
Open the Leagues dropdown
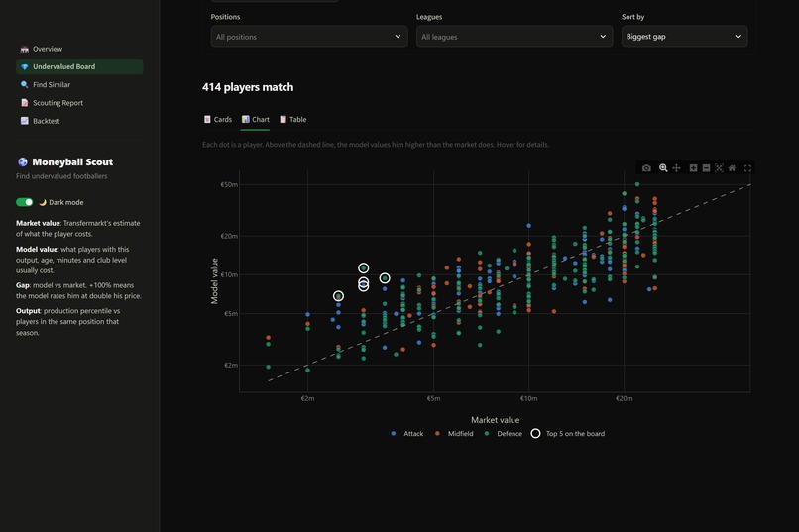514,37
